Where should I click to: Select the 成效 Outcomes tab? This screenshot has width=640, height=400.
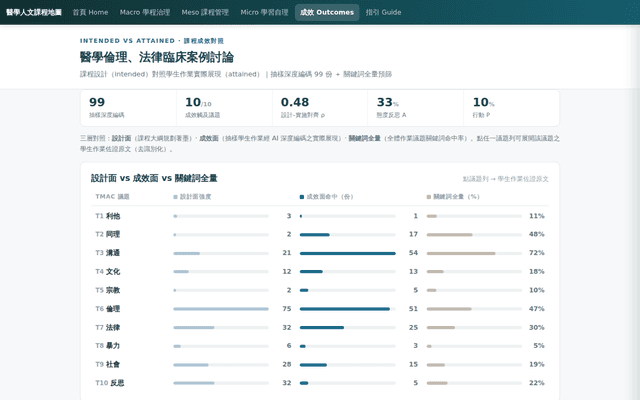327,12
